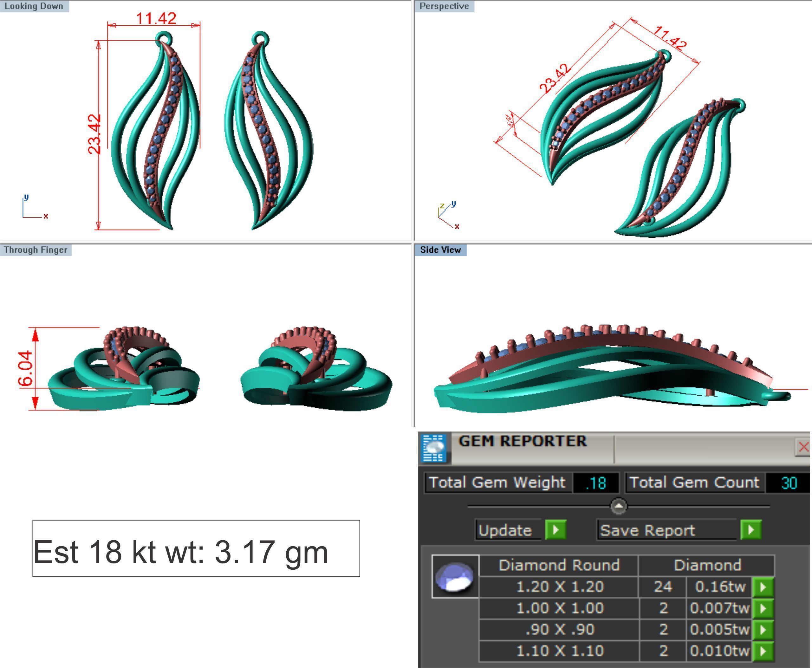Click the Total Gem Count value field
The height and width of the screenshot is (668, 812).
point(788,483)
